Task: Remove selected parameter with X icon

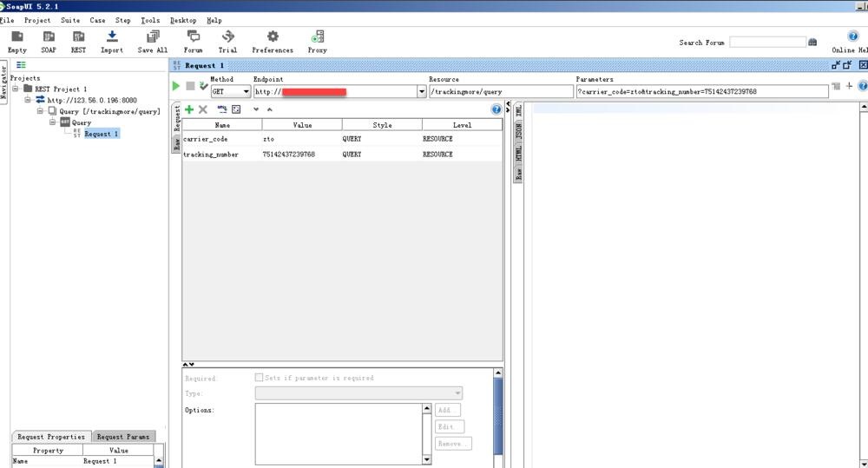Action: 202,109
